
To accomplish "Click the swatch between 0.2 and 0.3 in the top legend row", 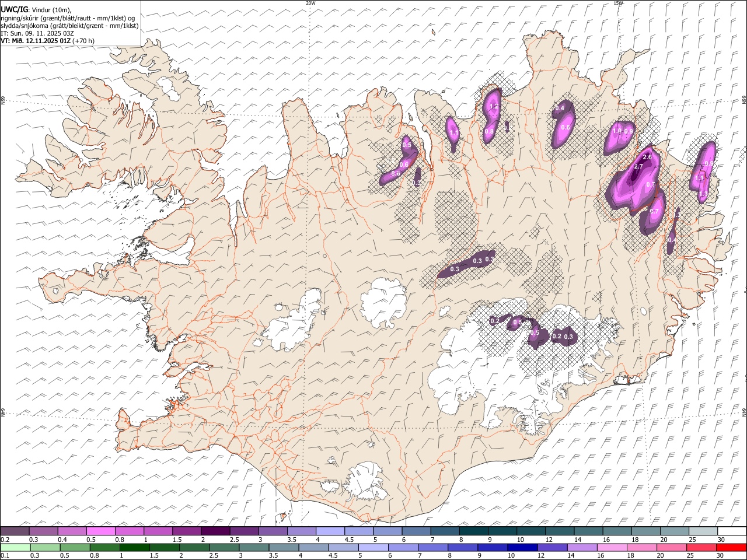I will (15, 531).
